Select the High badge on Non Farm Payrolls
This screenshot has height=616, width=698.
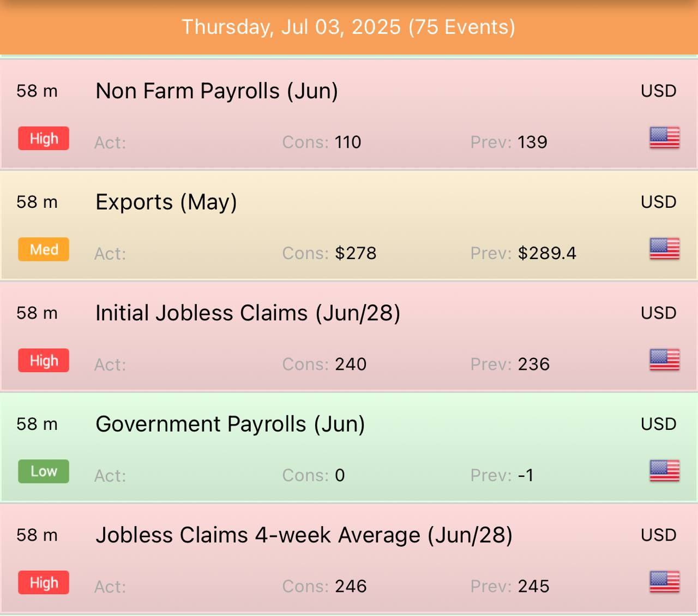point(44,139)
